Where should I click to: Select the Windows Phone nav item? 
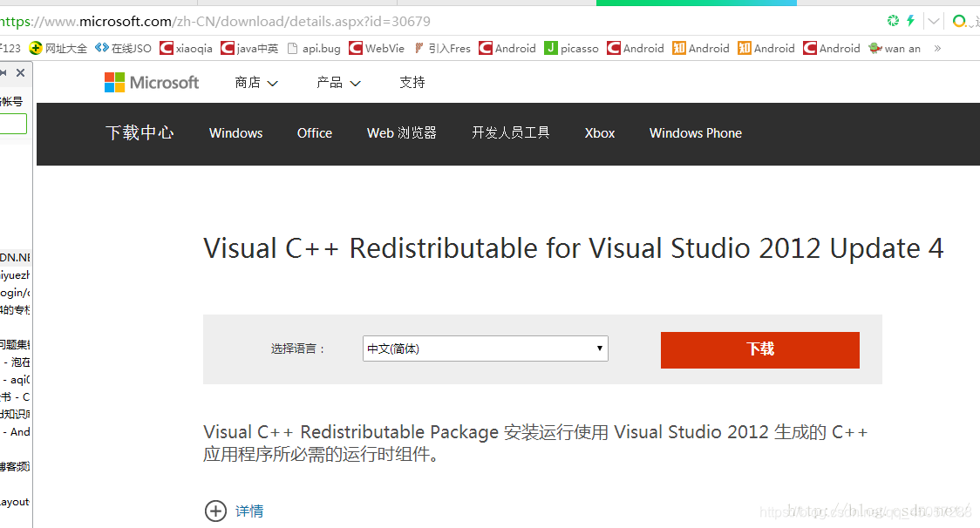tap(695, 133)
